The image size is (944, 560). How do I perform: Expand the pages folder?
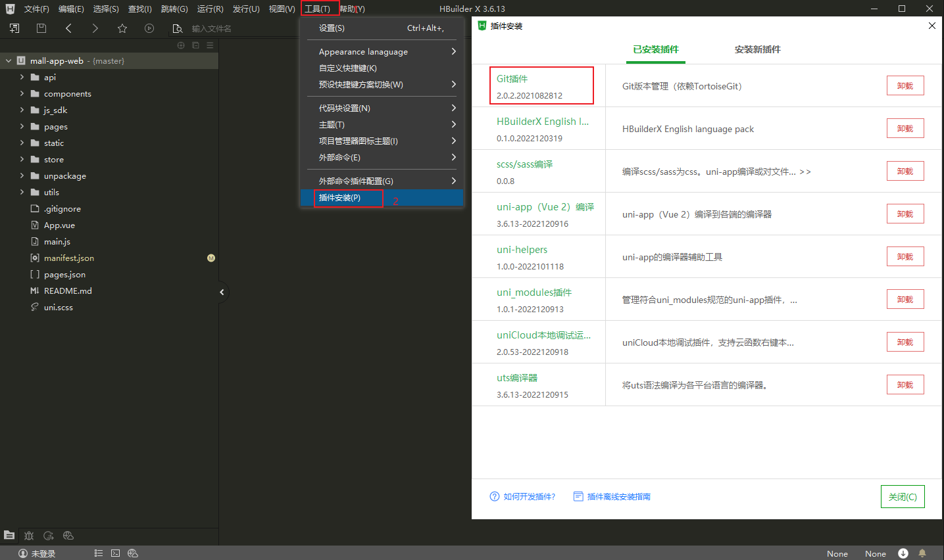(22, 126)
